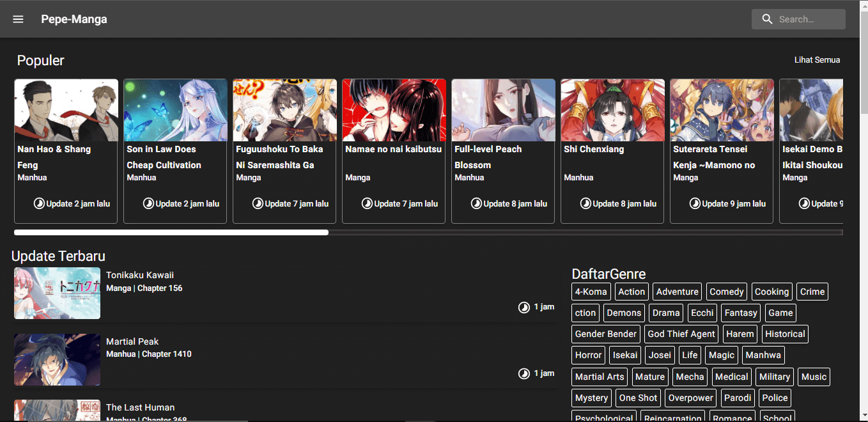The width and height of the screenshot is (868, 422).
Task: Select the God Thief Agent tag
Action: (x=681, y=334)
